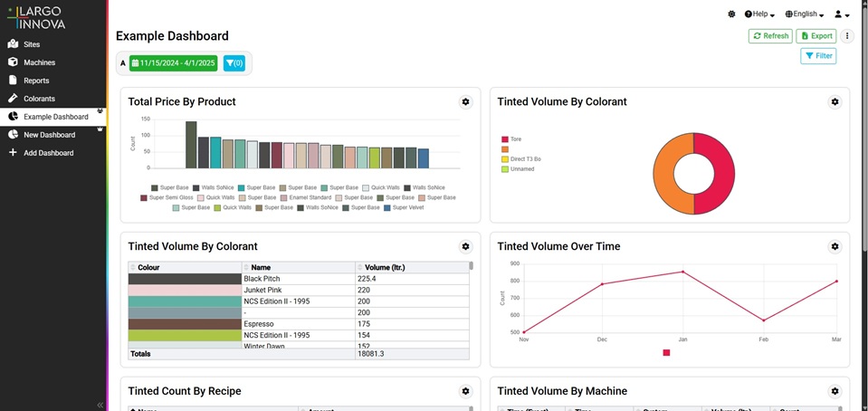Collapse the left sidebar with double chevron
This screenshot has width=868, height=411.
[100, 405]
